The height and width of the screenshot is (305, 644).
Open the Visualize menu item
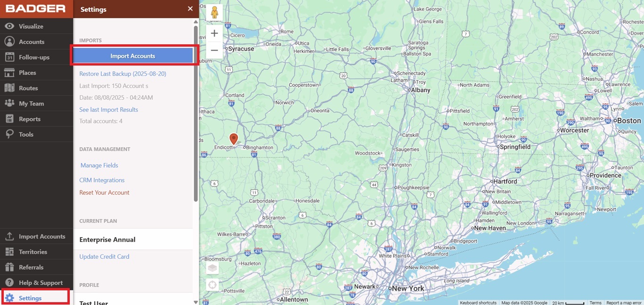(36, 26)
